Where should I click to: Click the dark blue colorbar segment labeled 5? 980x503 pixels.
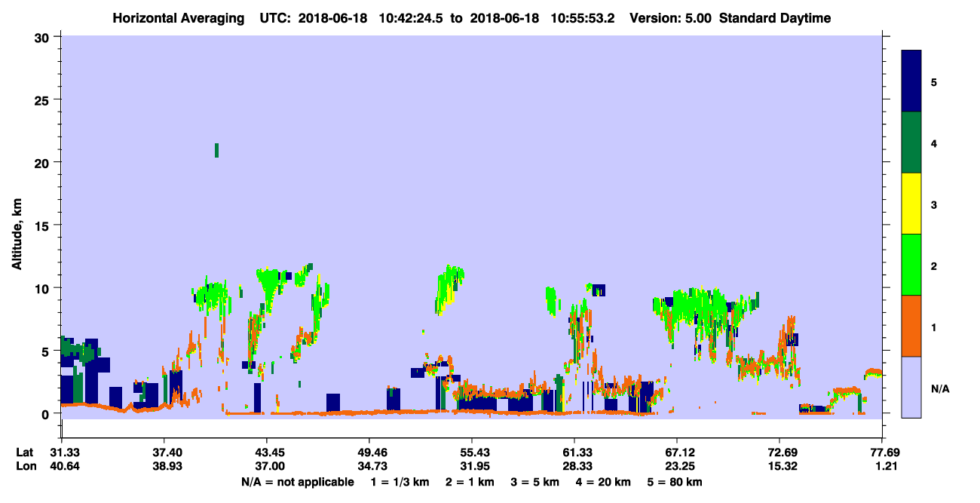(x=911, y=81)
